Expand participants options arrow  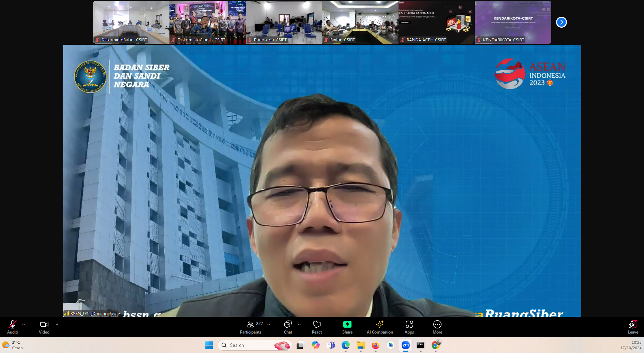[269, 324]
